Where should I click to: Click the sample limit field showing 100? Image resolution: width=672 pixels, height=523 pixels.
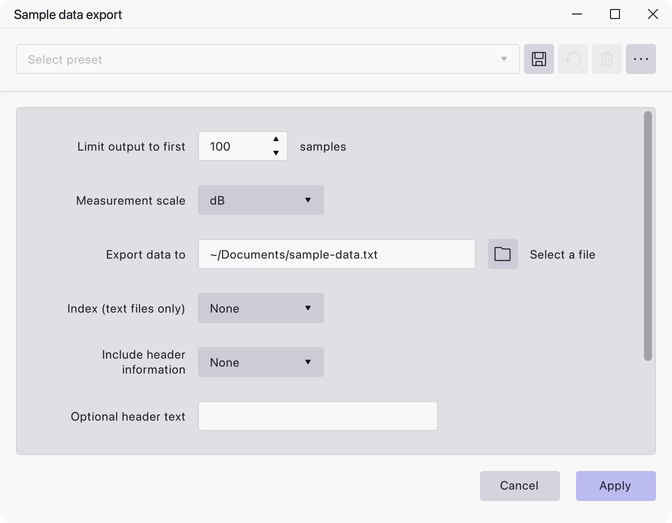click(243, 146)
